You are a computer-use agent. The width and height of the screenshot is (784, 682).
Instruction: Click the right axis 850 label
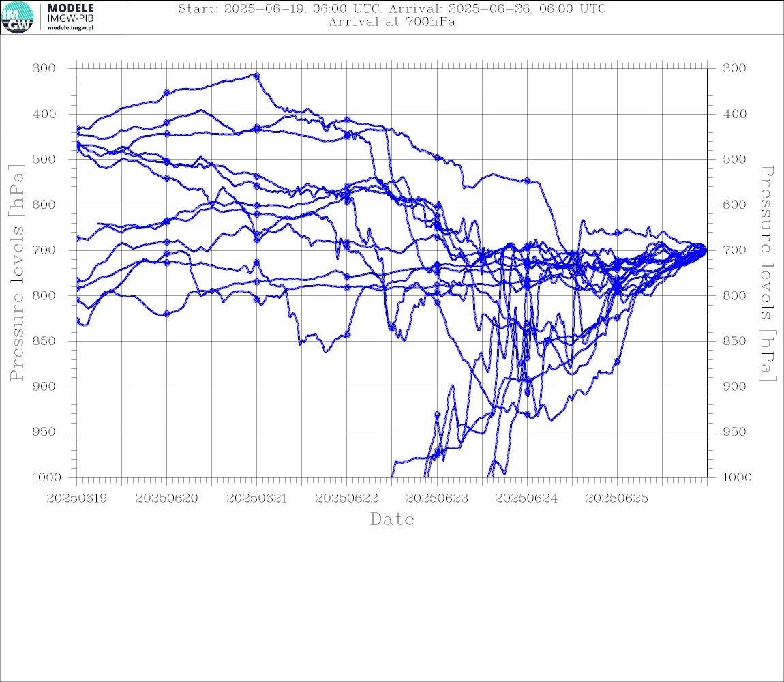734,341
